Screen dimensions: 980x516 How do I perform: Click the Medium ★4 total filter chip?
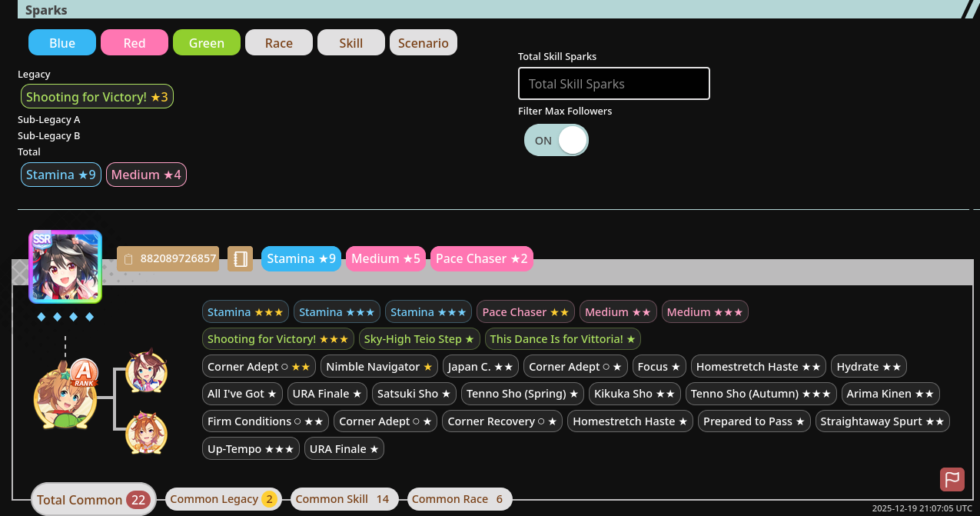(146, 175)
